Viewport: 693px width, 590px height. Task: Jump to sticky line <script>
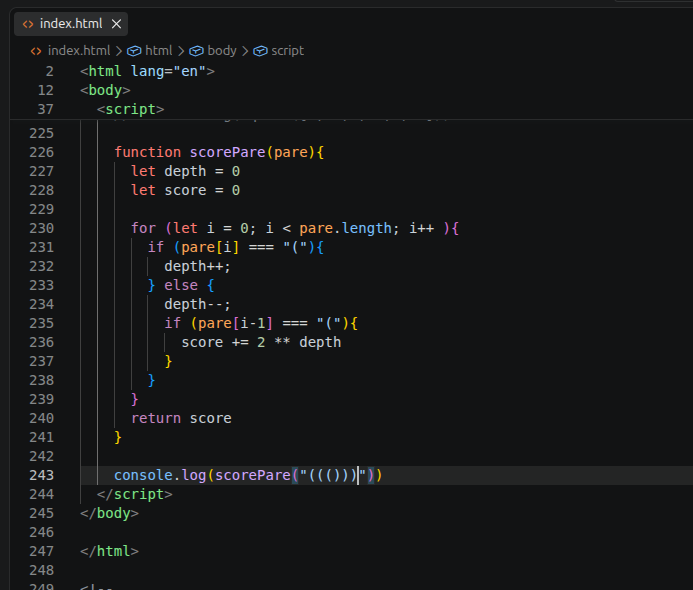pos(130,109)
